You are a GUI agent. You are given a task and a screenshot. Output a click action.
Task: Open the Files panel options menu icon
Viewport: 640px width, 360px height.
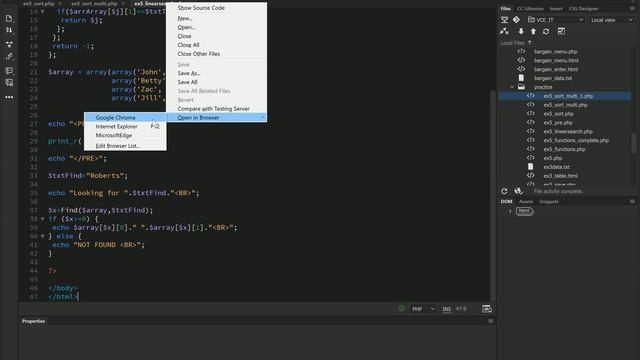(632, 9)
